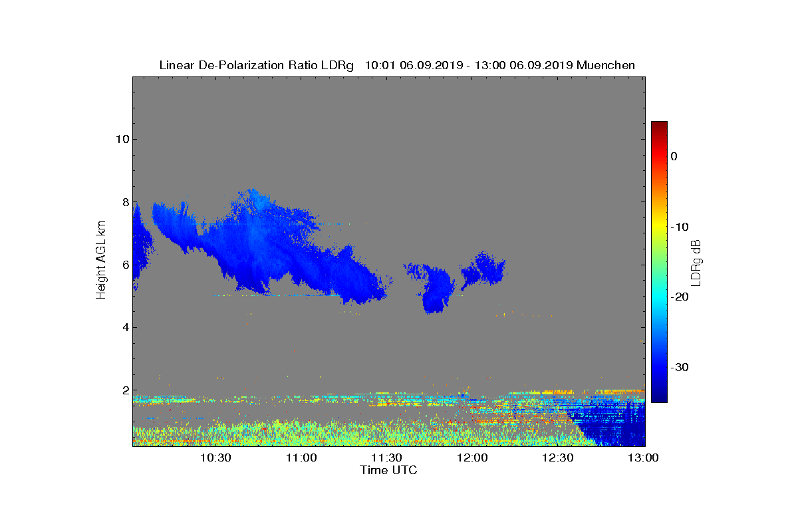Click the height tick label 10
798x532 pixels.
121,139
